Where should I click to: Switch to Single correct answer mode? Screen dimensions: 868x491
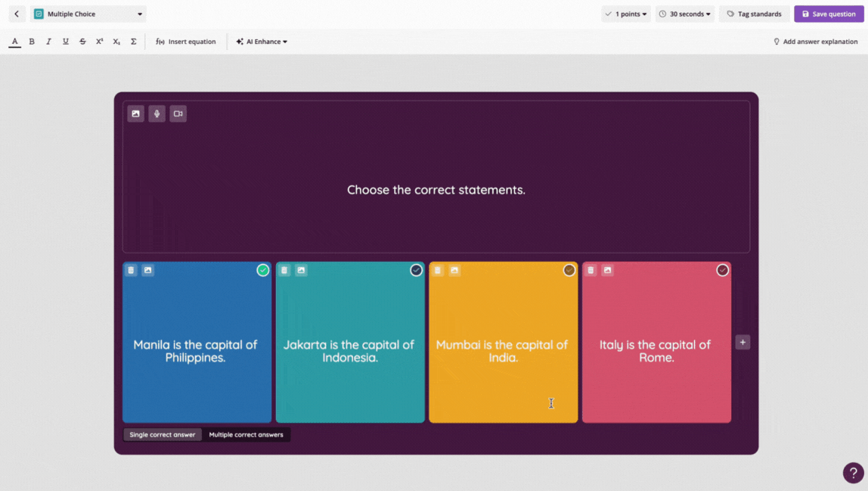click(x=163, y=434)
